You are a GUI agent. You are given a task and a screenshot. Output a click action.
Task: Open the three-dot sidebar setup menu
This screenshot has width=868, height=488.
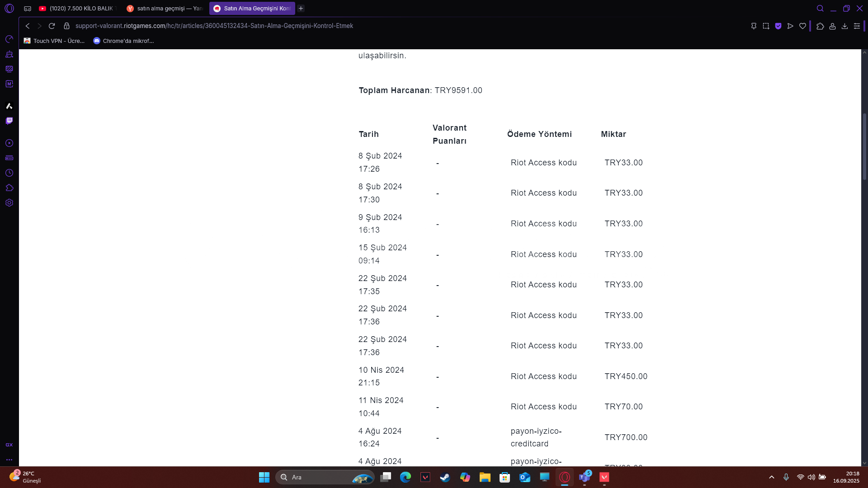pyautogui.click(x=9, y=460)
